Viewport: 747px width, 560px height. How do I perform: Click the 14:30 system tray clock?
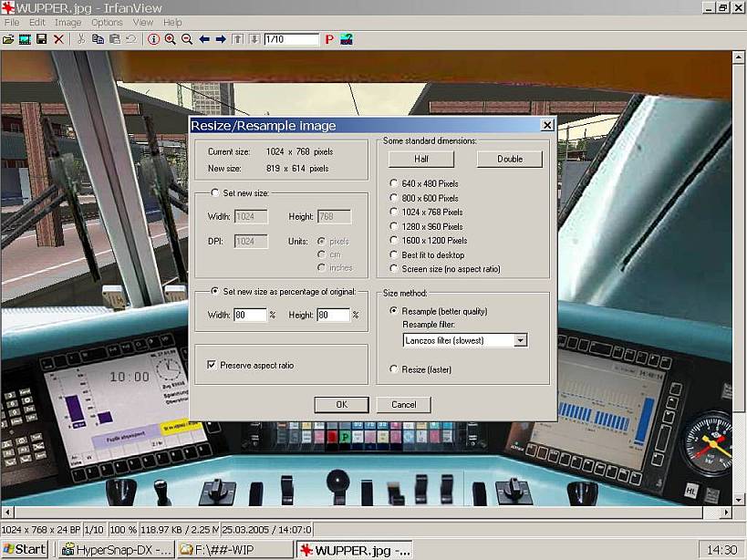coord(721,550)
